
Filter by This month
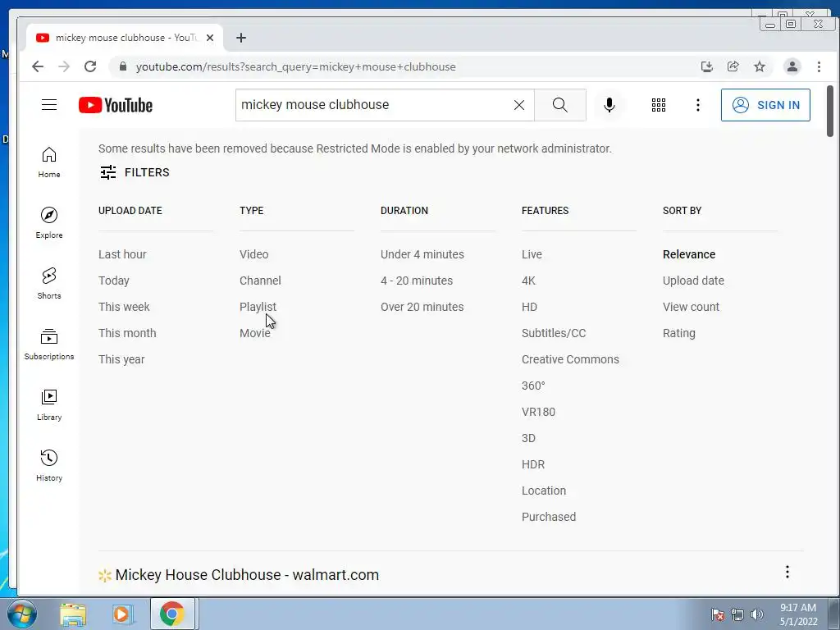(x=127, y=333)
